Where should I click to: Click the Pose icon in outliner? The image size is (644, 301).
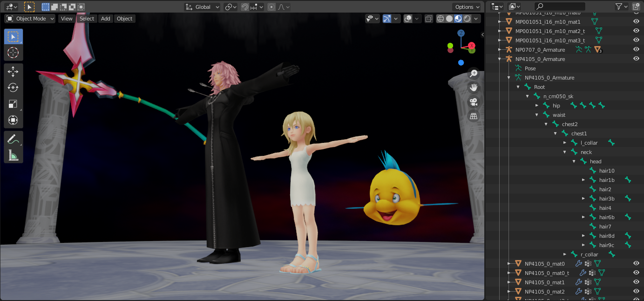click(x=518, y=68)
